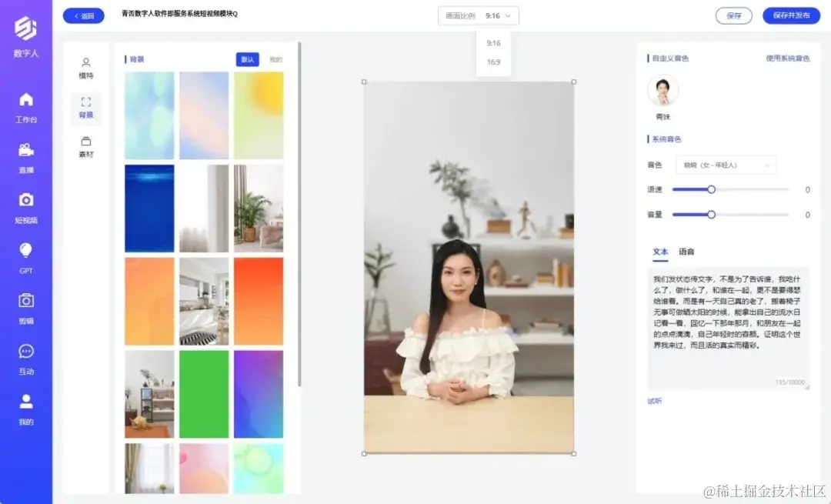Click the 数字人 logo at top left
This screenshot has width=831, height=504.
(26, 28)
